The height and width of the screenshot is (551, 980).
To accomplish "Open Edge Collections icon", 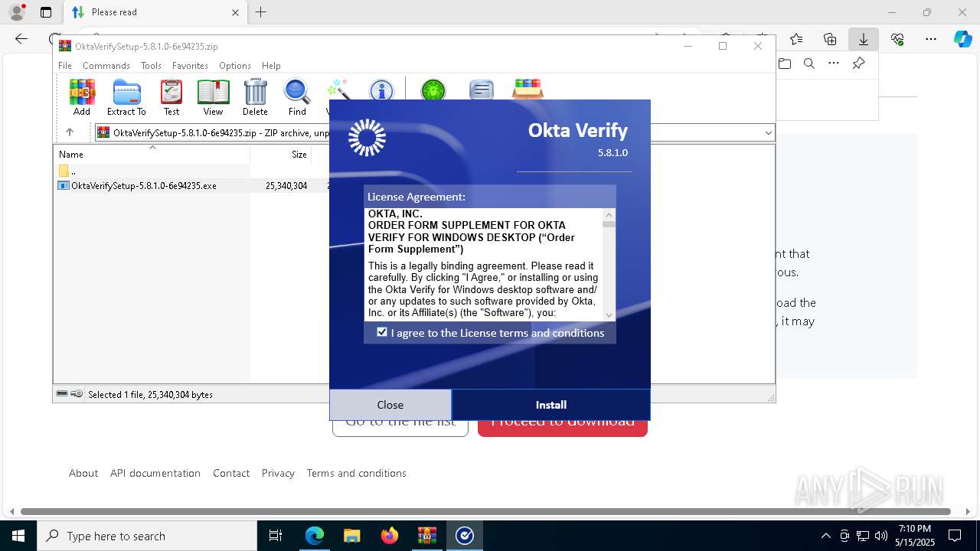I will 830,39.
